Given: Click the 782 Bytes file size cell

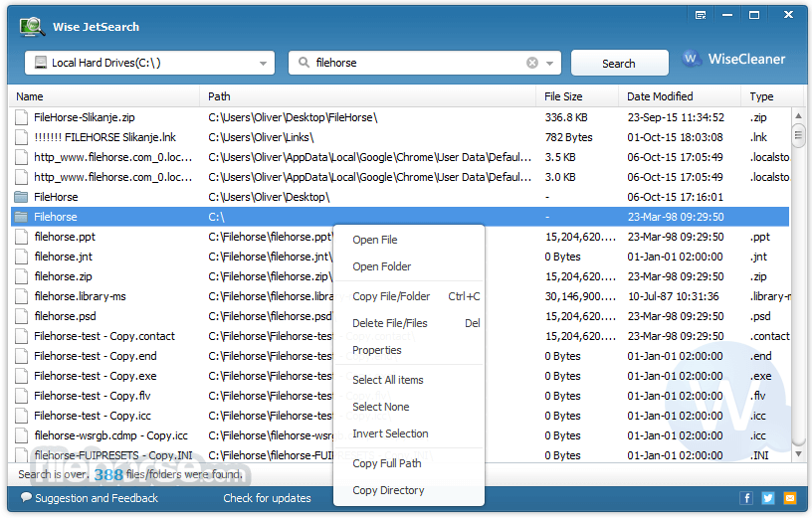Looking at the screenshot, I should tap(568, 137).
